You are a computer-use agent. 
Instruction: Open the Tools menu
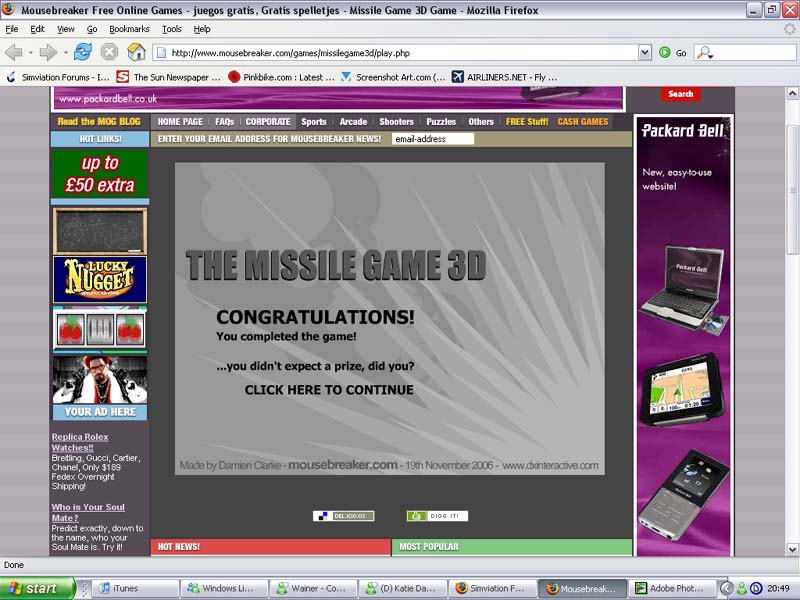tap(171, 29)
